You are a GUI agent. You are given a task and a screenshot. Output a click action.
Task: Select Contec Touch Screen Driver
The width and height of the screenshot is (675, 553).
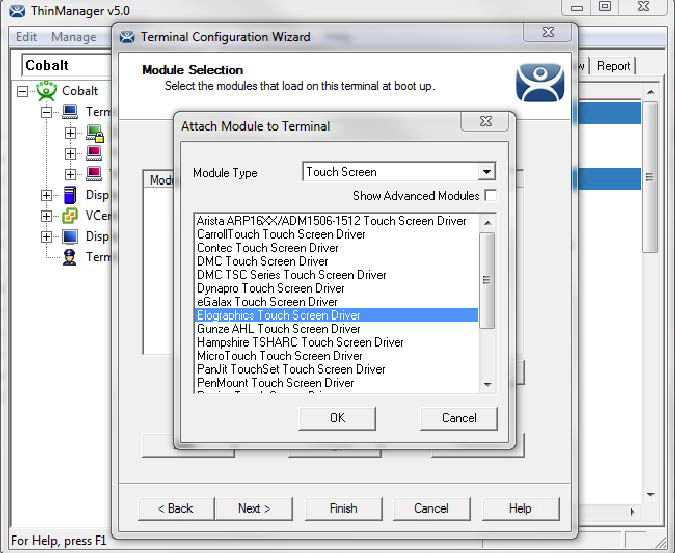[x=336, y=248]
